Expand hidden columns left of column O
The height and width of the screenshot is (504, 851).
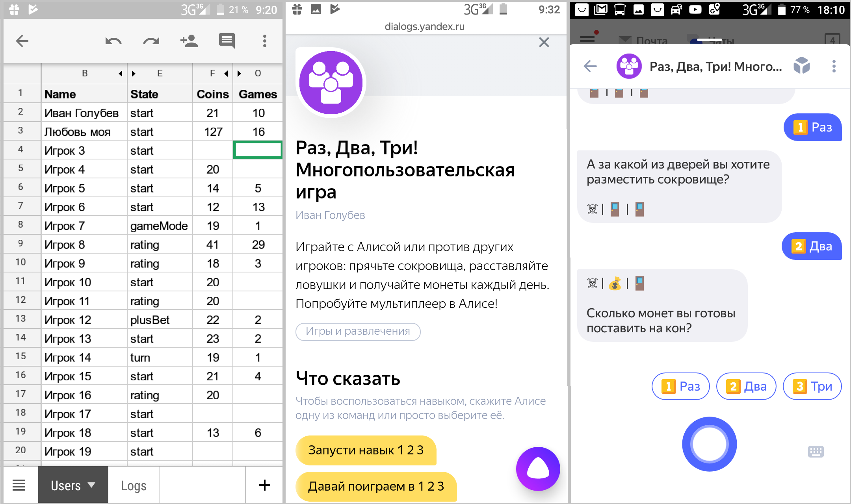click(239, 73)
